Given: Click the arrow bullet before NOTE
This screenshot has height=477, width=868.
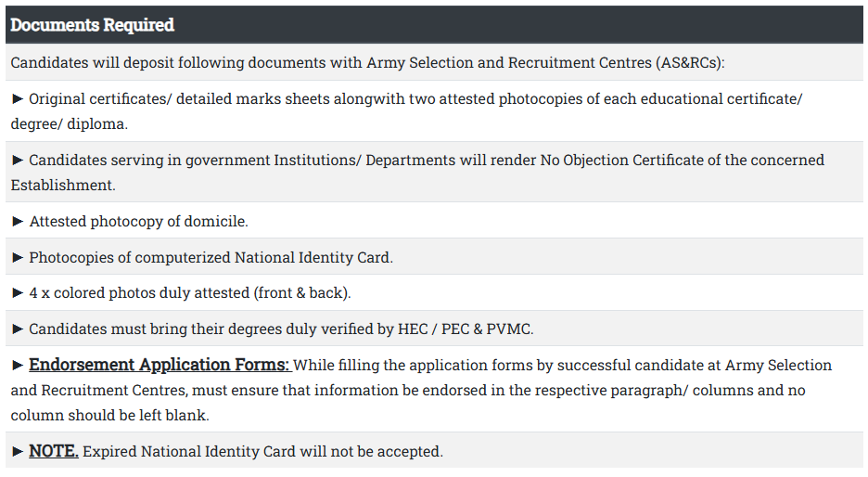Looking at the screenshot, I should pyautogui.click(x=18, y=451).
